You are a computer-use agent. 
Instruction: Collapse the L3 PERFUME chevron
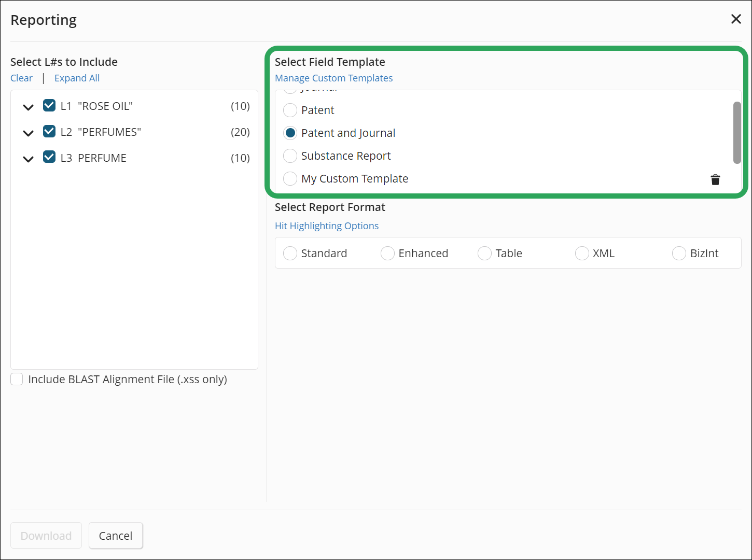click(29, 159)
